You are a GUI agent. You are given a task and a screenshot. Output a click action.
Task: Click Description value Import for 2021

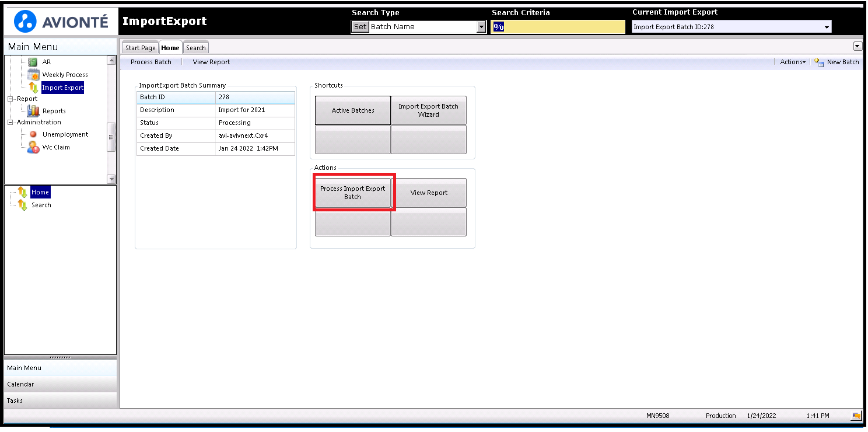coord(242,110)
